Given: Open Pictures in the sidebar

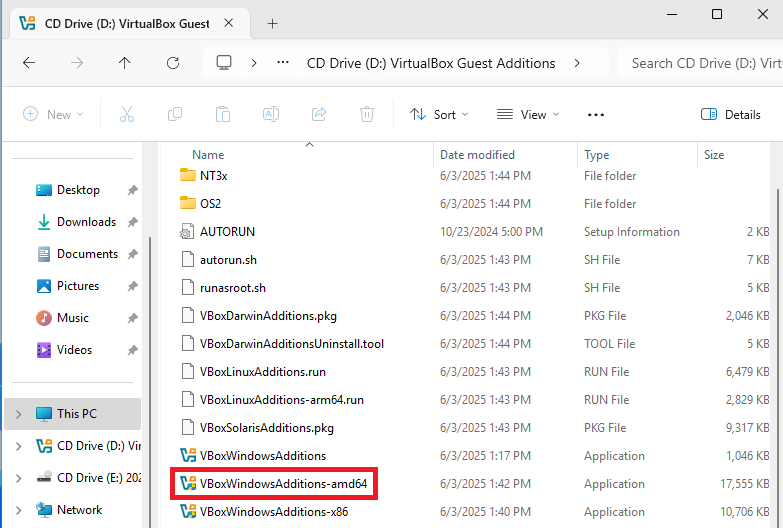Looking at the screenshot, I should 78,286.
